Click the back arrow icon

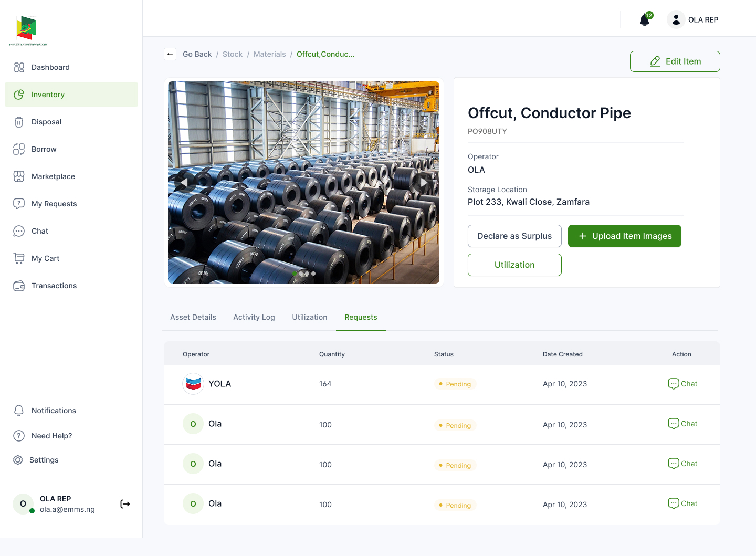[x=170, y=54]
